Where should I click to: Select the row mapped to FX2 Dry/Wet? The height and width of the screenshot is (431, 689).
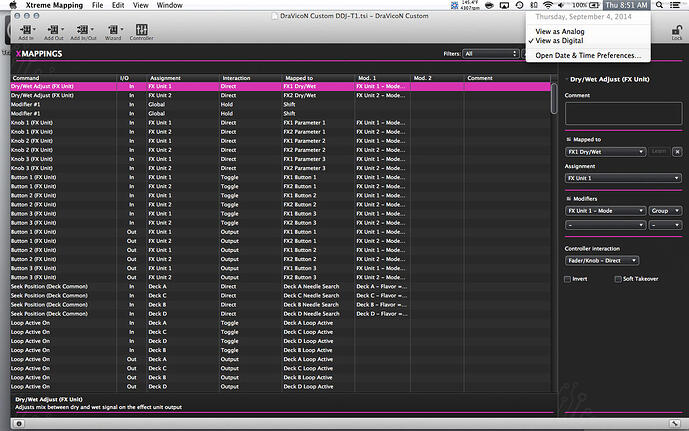(280, 95)
